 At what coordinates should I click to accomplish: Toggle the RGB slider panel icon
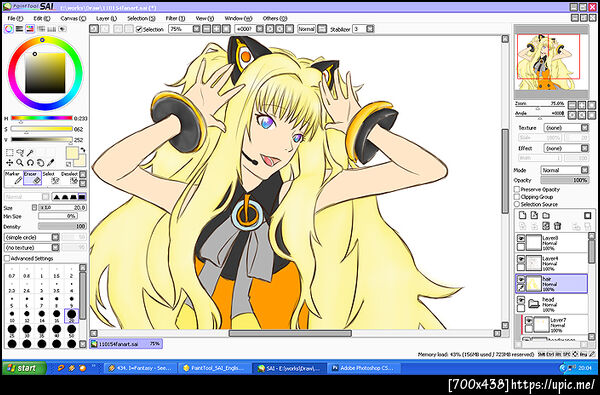click(19, 29)
